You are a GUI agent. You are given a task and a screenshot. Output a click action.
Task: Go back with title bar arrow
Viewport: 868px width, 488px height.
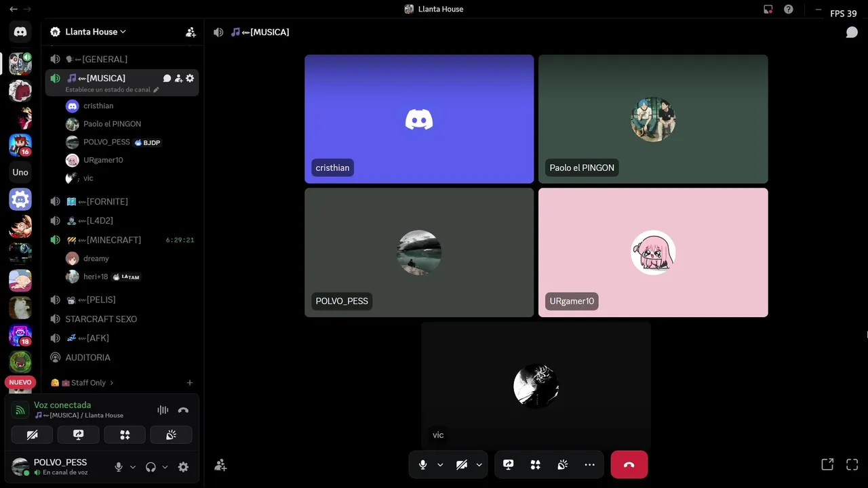13,9
